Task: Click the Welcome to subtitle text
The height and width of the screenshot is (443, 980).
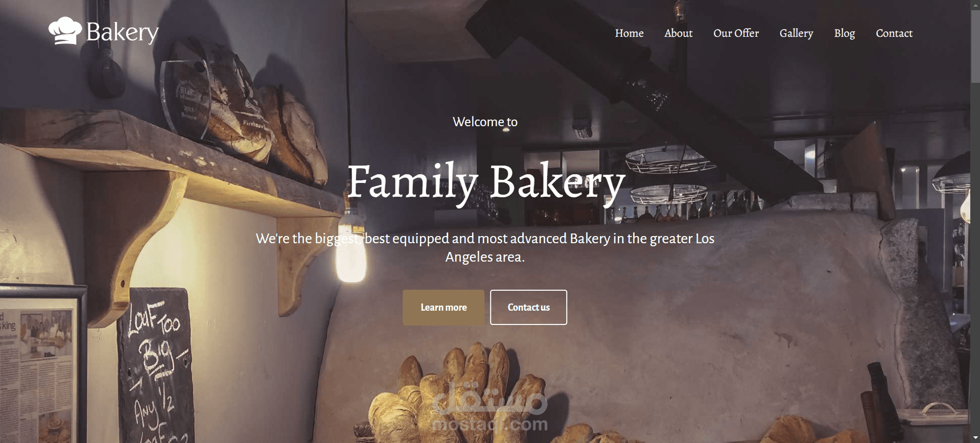Action: click(x=485, y=122)
